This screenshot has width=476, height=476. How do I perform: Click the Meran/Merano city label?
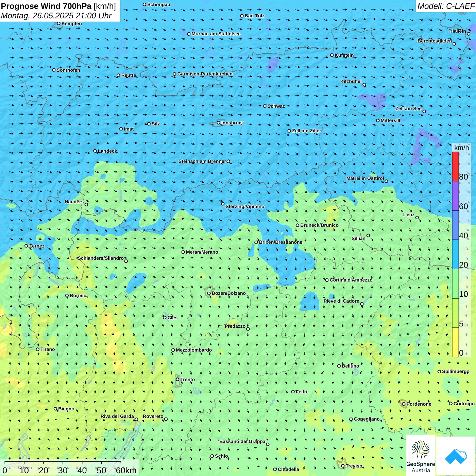click(x=202, y=252)
